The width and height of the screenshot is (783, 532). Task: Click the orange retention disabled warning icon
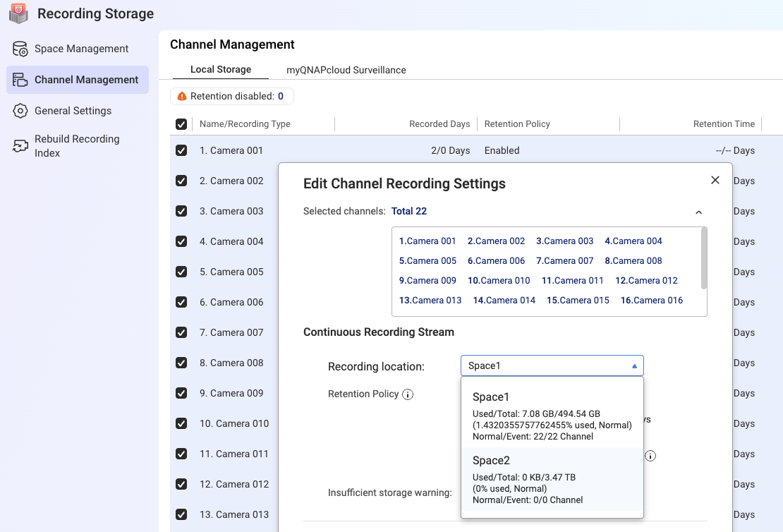(x=182, y=97)
